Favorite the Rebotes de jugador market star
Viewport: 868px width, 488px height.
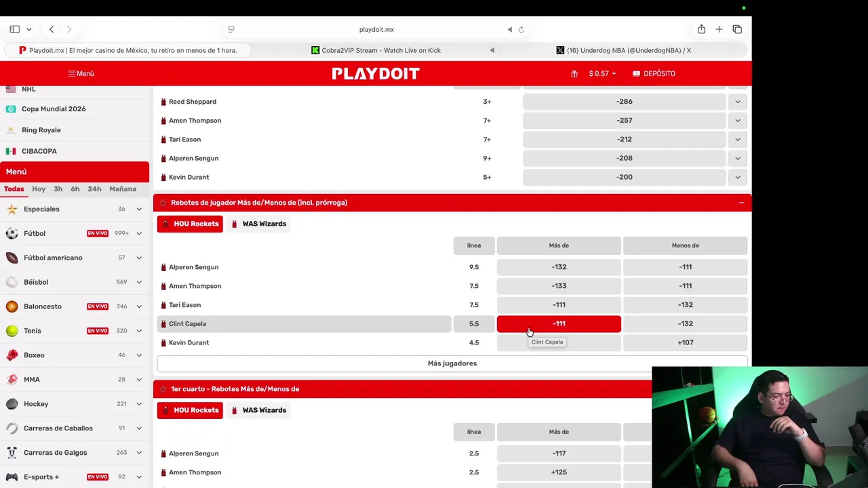coord(163,203)
